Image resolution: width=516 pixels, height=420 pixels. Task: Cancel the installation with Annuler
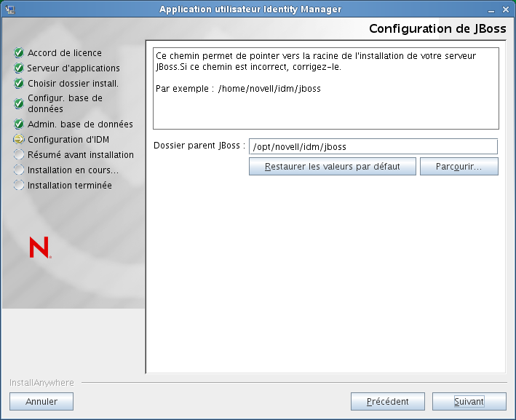[41, 402]
